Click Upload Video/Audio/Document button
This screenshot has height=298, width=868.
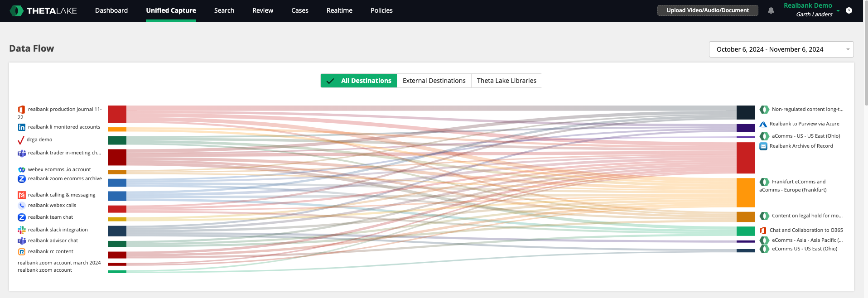click(708, 10)
